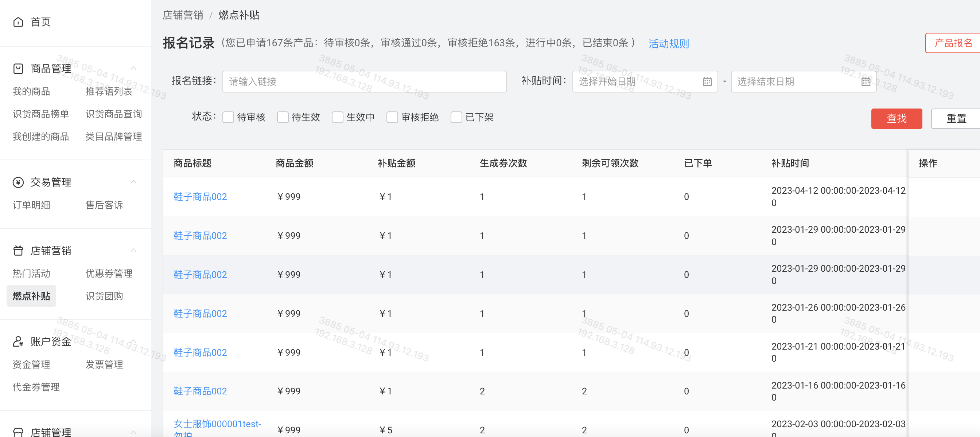Viewport: 980px width, 437px height.
Task: Click the 产品报名 button
Action: click(953, 43)
